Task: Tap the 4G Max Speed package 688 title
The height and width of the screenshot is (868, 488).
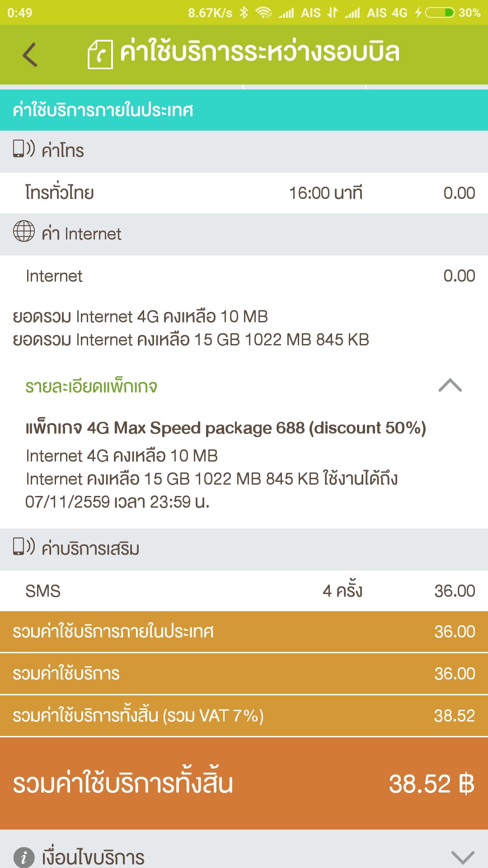Action: (225, 428)
